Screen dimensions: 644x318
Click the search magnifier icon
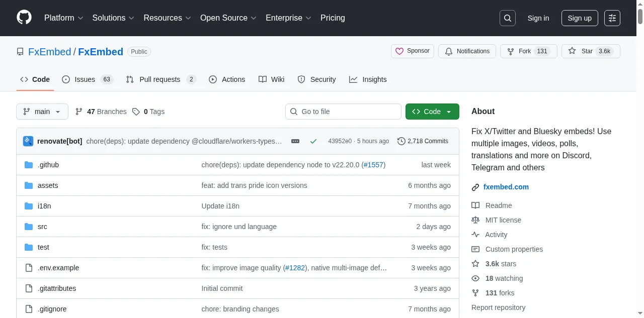click(x=508, y=18)
